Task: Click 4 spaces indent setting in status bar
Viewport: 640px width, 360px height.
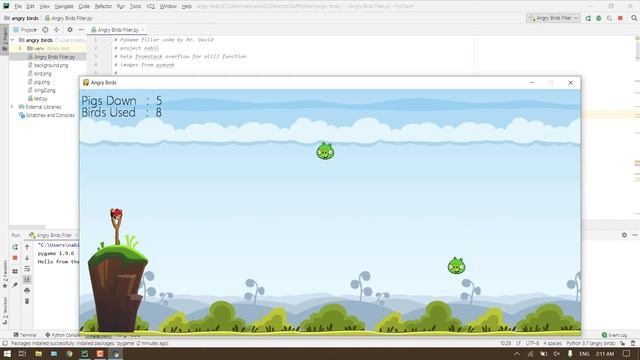Action: point(552,343)
